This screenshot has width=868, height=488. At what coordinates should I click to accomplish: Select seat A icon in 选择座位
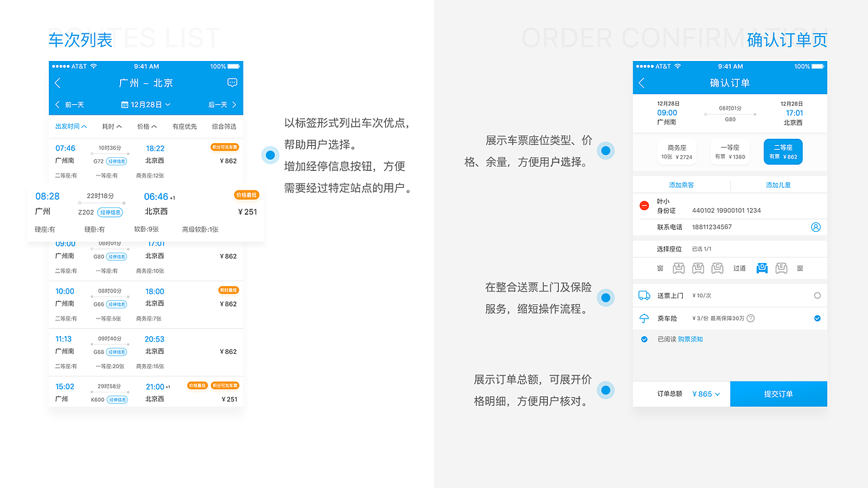pos(679,268)
